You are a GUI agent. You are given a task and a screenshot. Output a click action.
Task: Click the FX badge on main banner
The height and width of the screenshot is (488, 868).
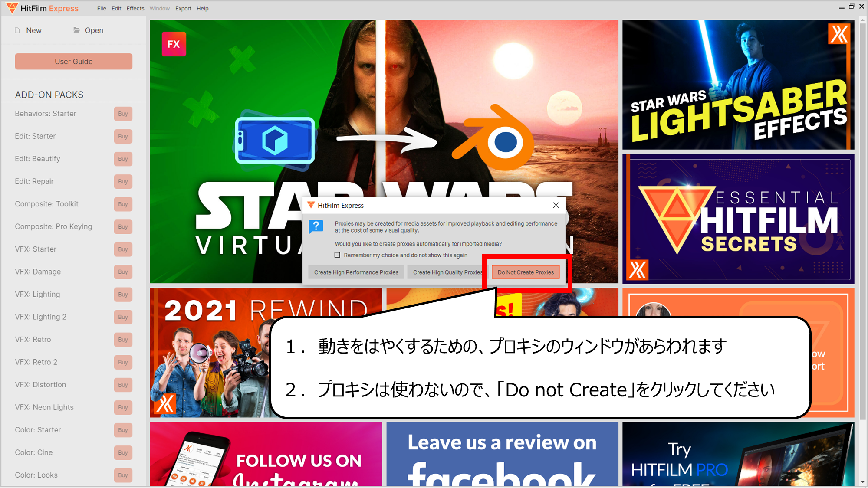pos(174,44)
